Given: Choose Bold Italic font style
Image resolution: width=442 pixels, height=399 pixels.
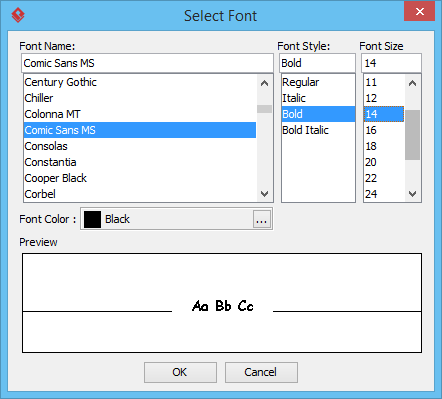Looking at the screenshot, I should (318, 130).
